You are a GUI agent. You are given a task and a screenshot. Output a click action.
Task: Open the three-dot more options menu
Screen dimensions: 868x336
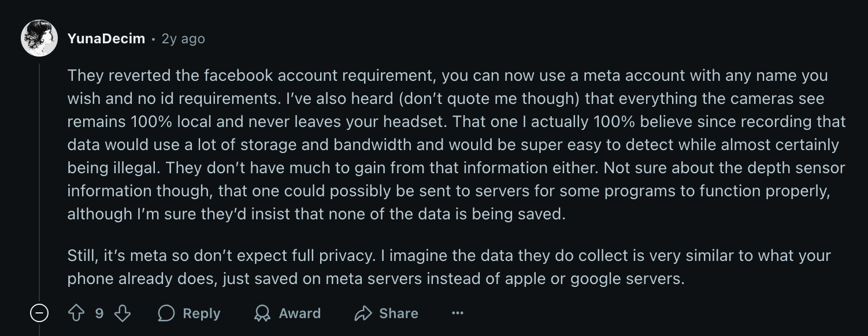pos(458,313)
